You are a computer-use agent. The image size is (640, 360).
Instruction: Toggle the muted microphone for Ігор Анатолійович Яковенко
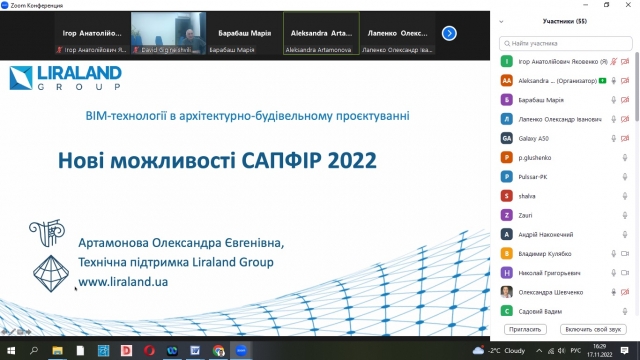[613, 62]
